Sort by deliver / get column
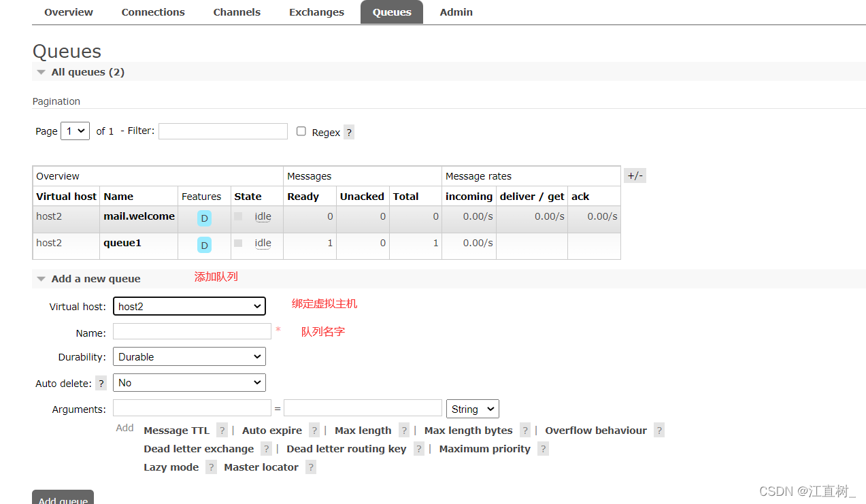Image resolution: width=866 pixels, height=504 pixels. coord(532,197)
